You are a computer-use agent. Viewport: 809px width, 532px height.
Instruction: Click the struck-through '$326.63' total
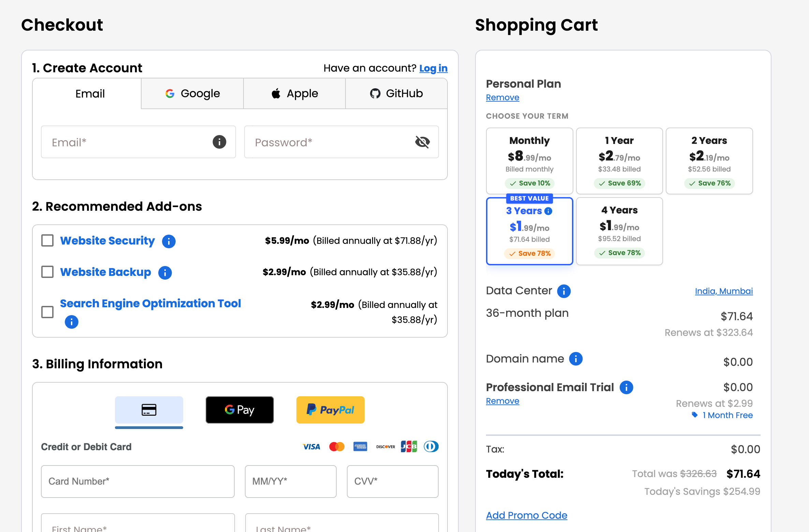[x=698, y=474]
